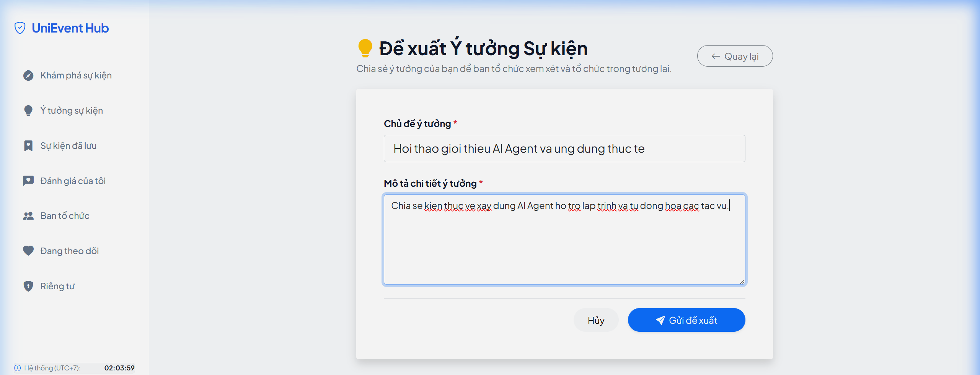Click inside Mô tả chi tiết ý tưởng textarea

[x=564, y=240]
